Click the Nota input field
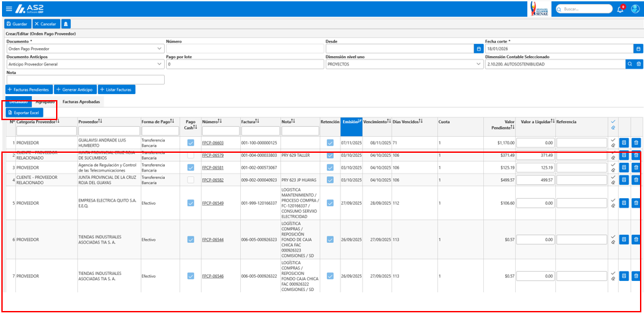Image resolution: width=644 pixels, height=315 pixels. point(85,79)
